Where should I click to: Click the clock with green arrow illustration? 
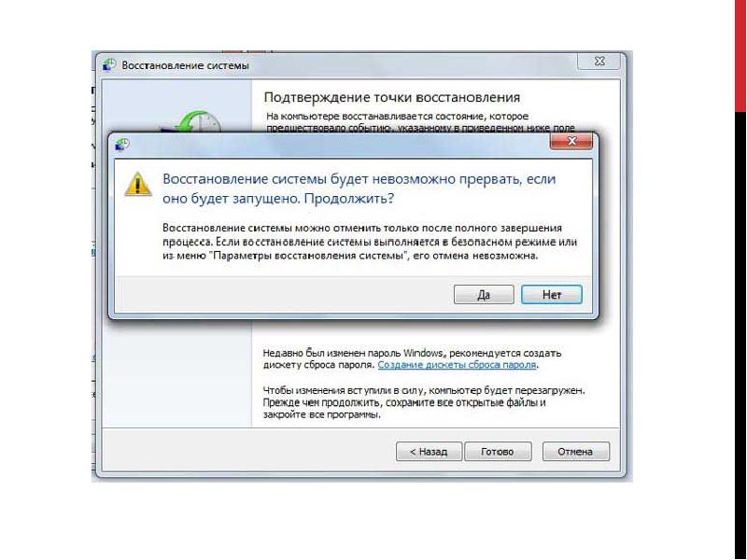[195, 122]
